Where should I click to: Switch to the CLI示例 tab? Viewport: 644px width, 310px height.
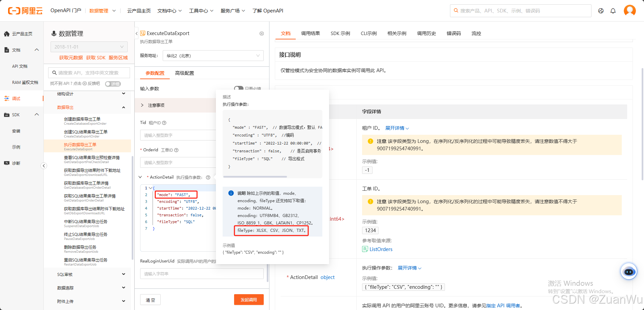(x=368, y=33)
